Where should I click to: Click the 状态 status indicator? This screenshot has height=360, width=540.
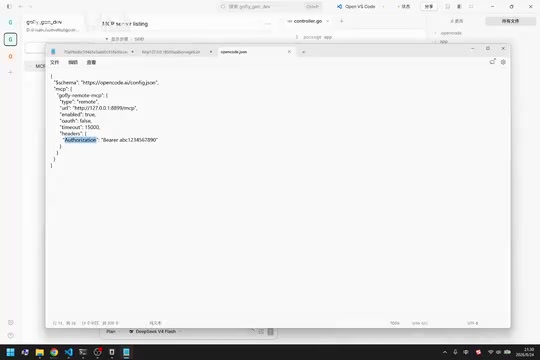[404, 7]
